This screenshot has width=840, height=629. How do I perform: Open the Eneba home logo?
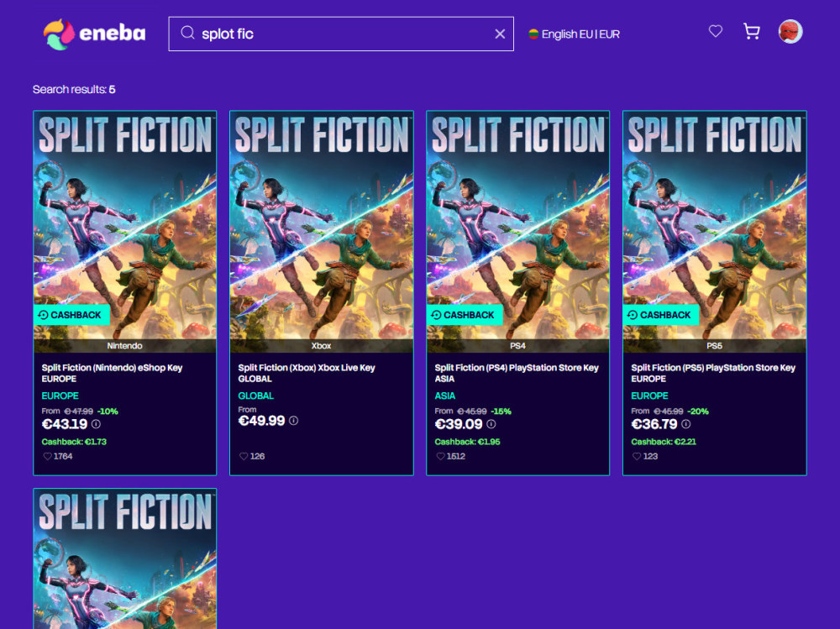[94, 34]
